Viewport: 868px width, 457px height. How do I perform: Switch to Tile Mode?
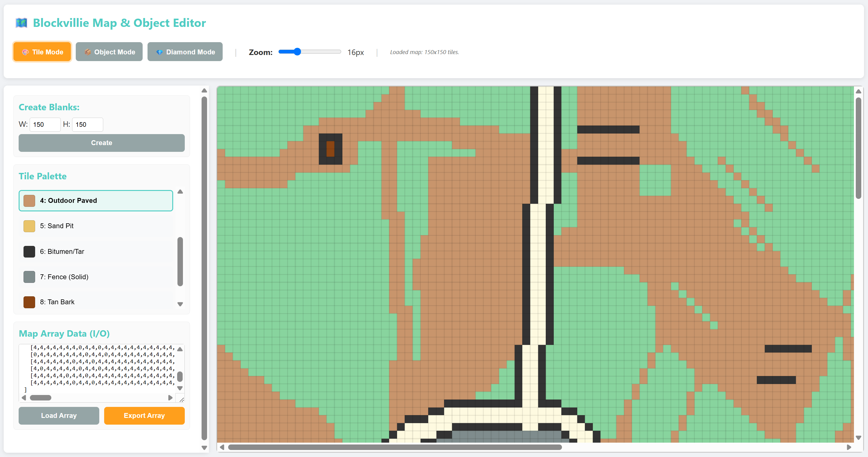coord(42,52)
